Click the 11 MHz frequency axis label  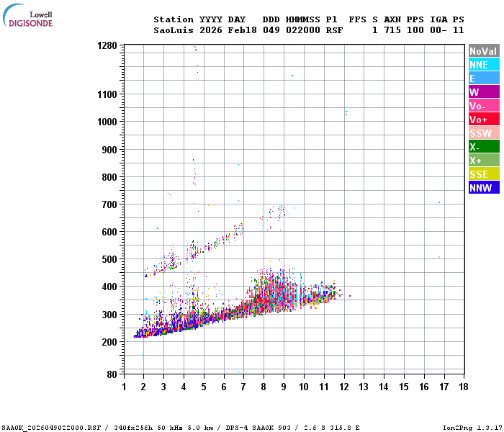[x=324, y=387]
